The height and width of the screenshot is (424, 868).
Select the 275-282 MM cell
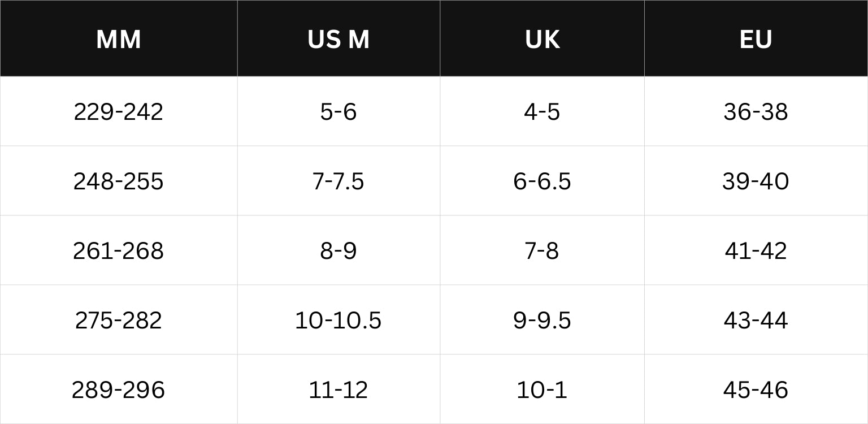coord(119,320)
